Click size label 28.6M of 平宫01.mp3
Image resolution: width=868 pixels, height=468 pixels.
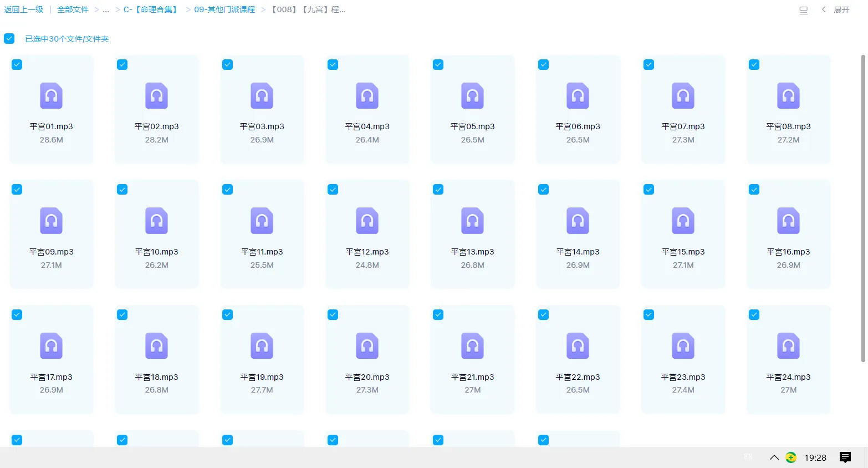pyautogui.click(x=51, y=140)
